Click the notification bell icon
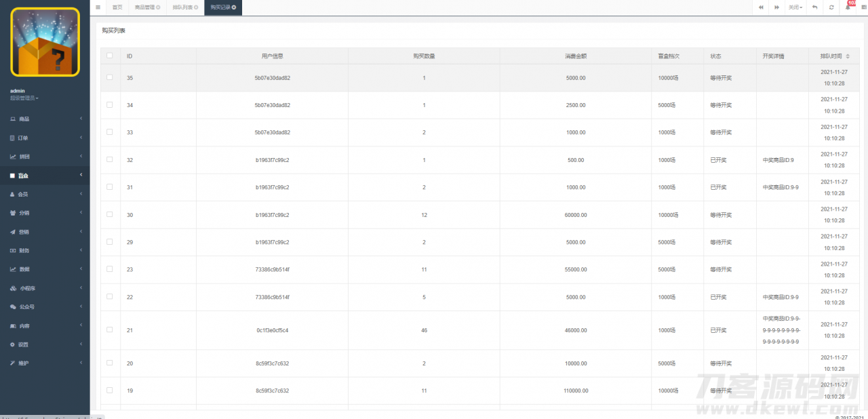This screenshot has width=868, height=419. (848, 7)
